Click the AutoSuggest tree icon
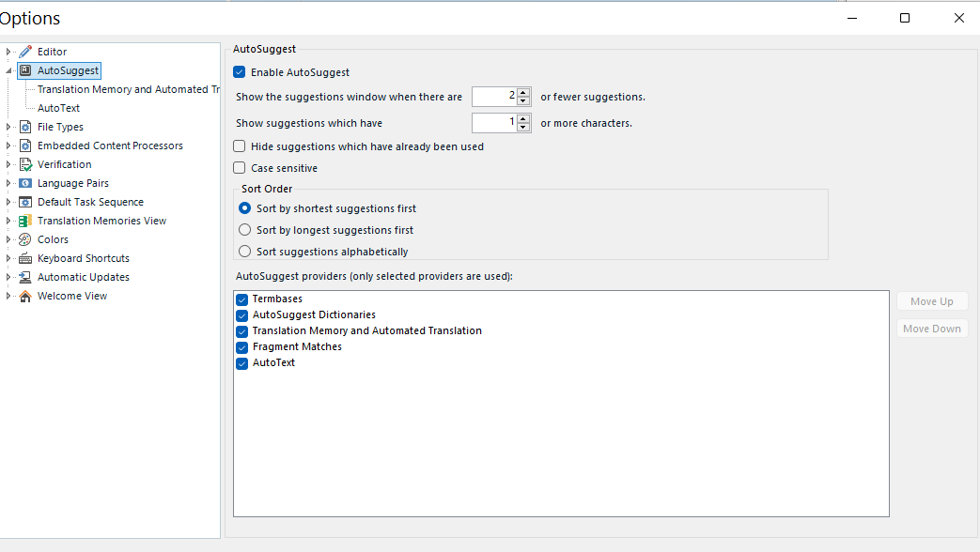The image size is (980, 552). point(25,70)
